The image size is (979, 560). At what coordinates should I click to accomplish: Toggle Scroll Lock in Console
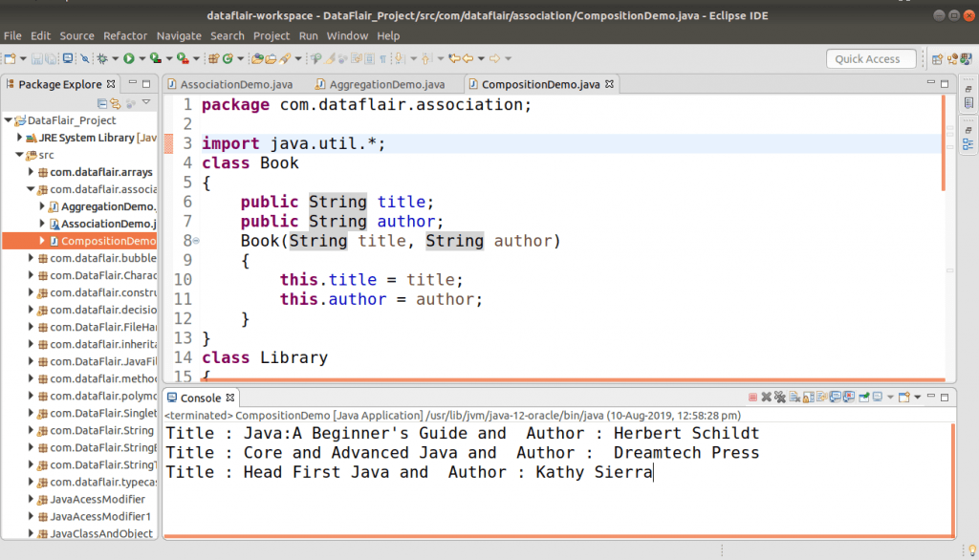pyautogui.click(x=809, y=397)
